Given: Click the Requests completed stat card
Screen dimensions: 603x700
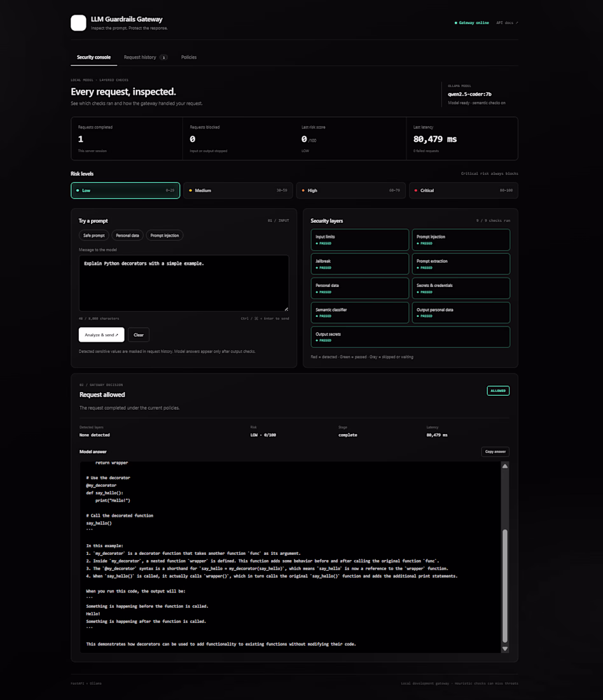Looking at the screenshot, I should coord(127,138).
